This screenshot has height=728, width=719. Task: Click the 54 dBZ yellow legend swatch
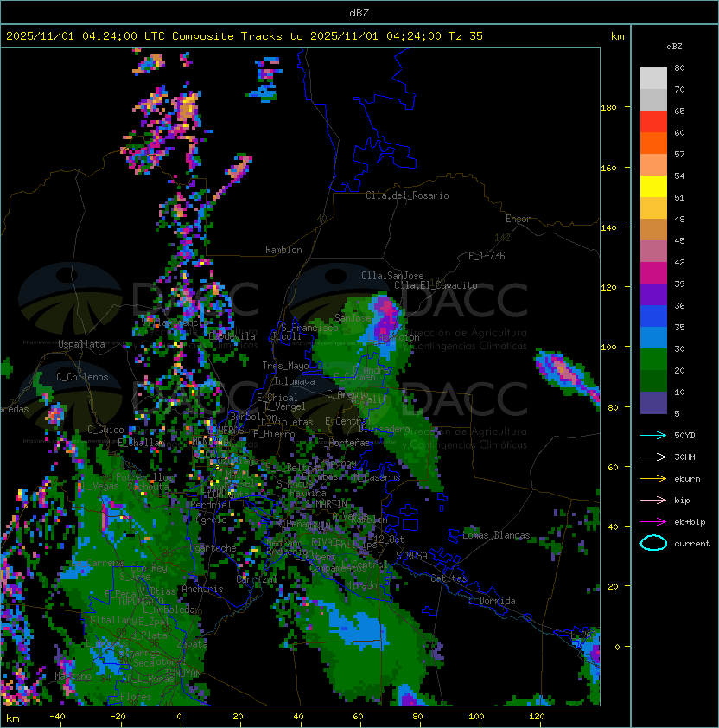point(653,186)
